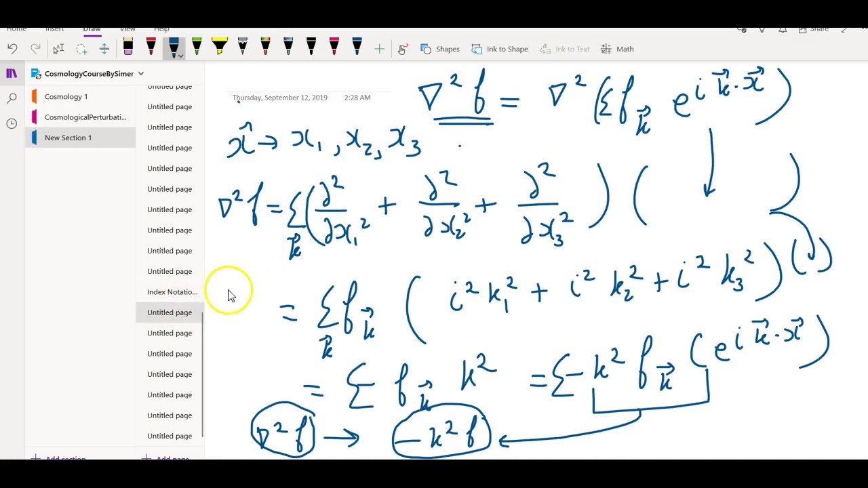Open the Math assistant
Viewport: 868px width, 488px height.
(x=617, y=49)
